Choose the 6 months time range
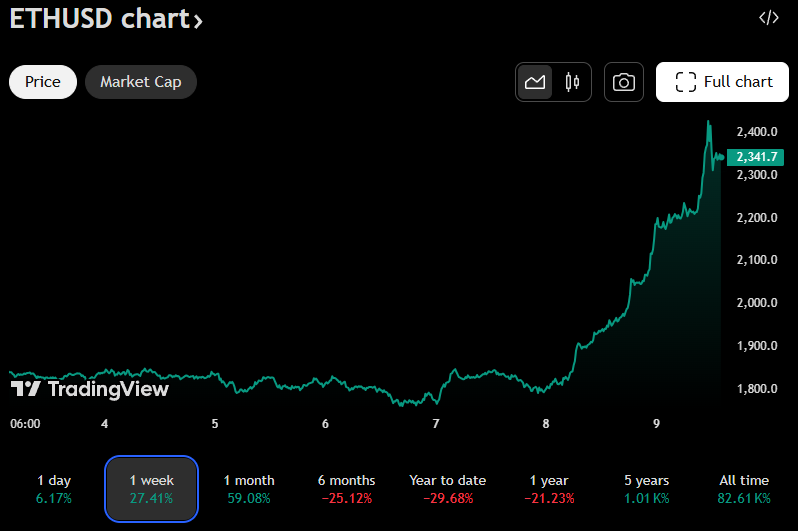 pos(347,489)
